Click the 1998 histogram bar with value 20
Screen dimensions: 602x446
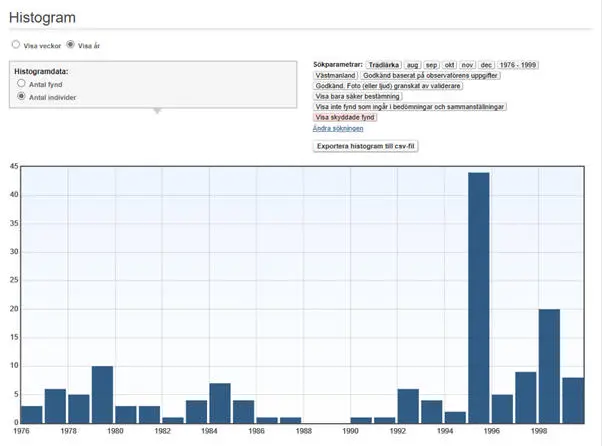click(549, 365)
